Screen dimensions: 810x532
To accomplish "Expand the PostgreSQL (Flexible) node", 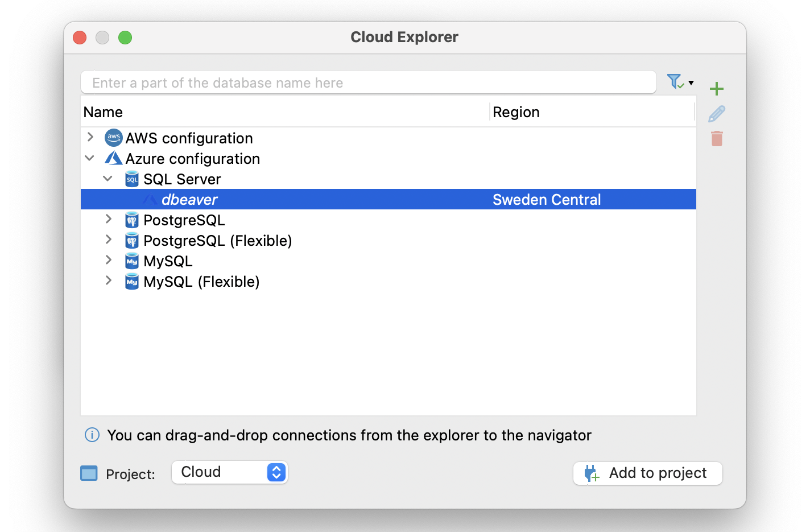I will coord(108,240).
